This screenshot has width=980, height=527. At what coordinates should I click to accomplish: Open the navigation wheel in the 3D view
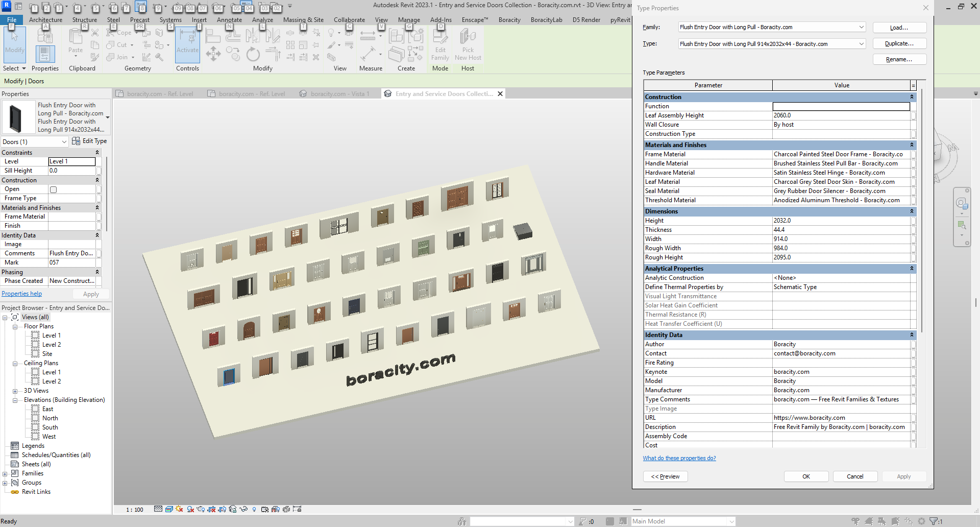tap(962, 204)
